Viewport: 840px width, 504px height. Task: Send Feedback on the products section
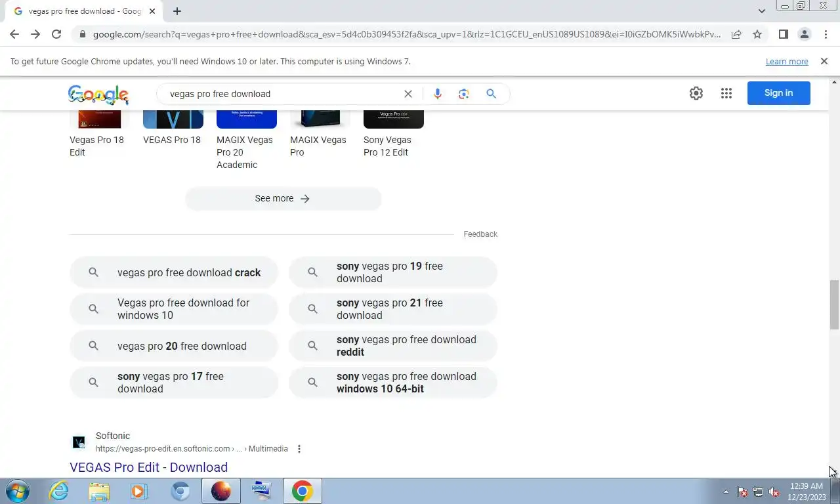point(480,234)
